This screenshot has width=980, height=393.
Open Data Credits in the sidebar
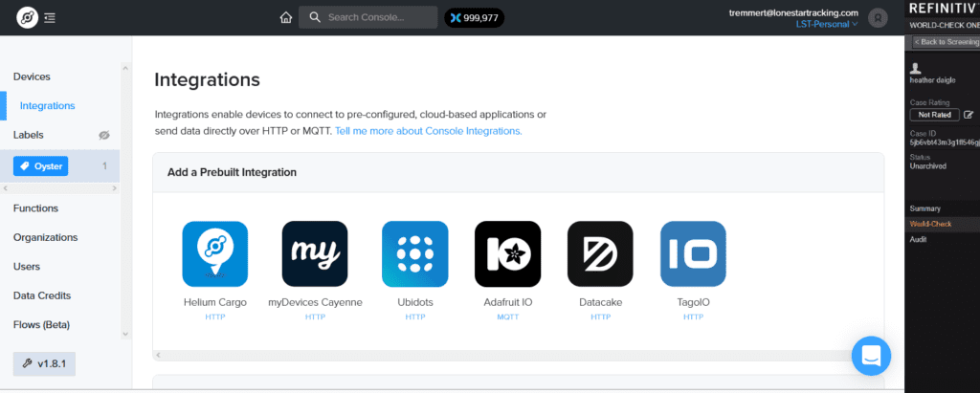42,295
